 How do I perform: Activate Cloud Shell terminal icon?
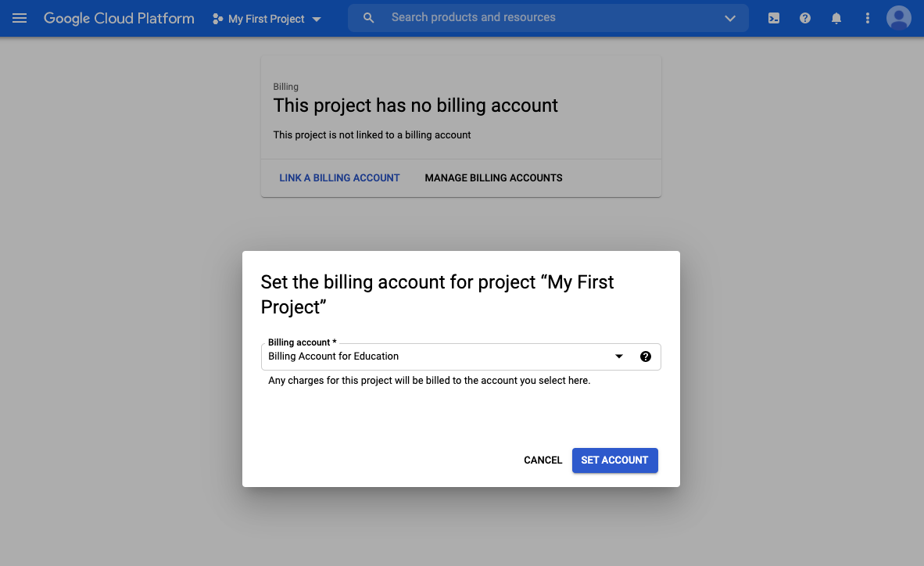(774, 18)
